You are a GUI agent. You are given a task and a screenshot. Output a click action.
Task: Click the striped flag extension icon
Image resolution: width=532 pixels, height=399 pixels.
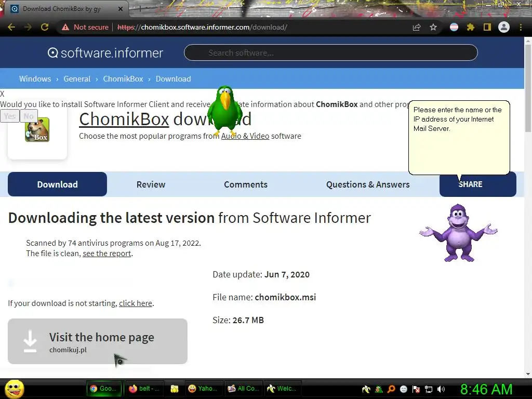tap(454, 27)
